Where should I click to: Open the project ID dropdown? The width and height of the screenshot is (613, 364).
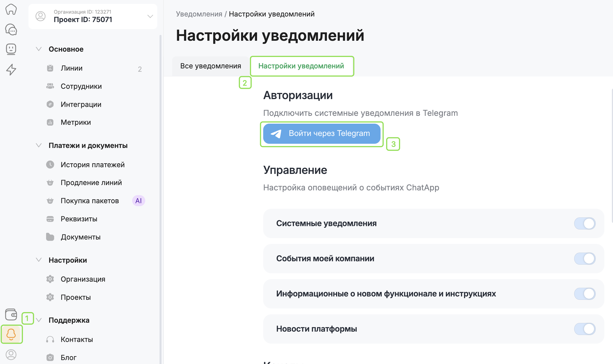click(150, 16)
